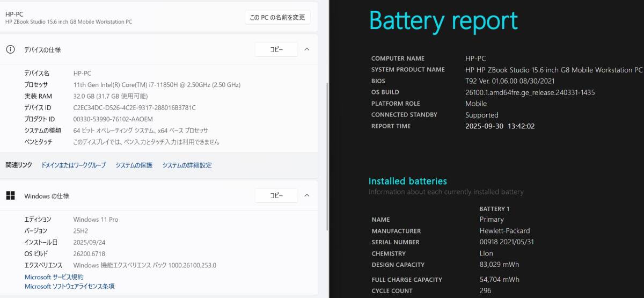
Task: Click the この PC の名前を変更 button
Action: pos(277,17)
